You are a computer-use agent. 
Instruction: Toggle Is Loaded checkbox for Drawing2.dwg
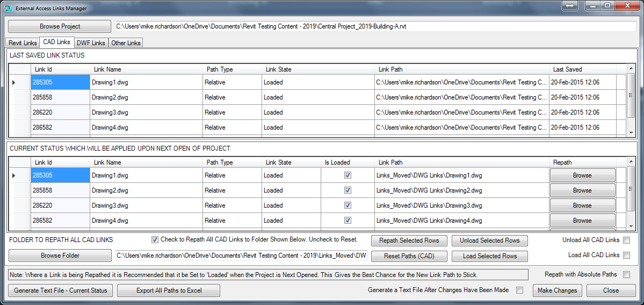[x=348, y=190]
